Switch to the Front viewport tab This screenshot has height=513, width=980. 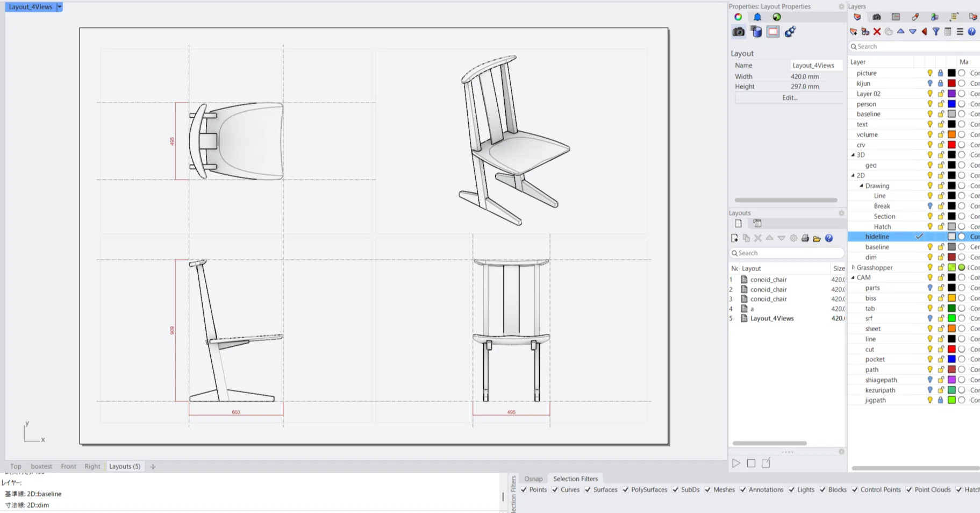[x=69, y=466]
